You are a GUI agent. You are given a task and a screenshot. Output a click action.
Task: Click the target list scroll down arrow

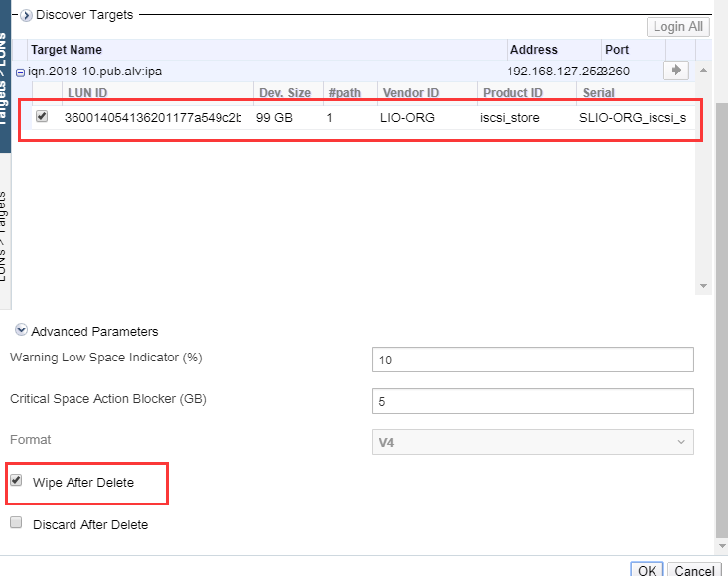pos(703,286)
